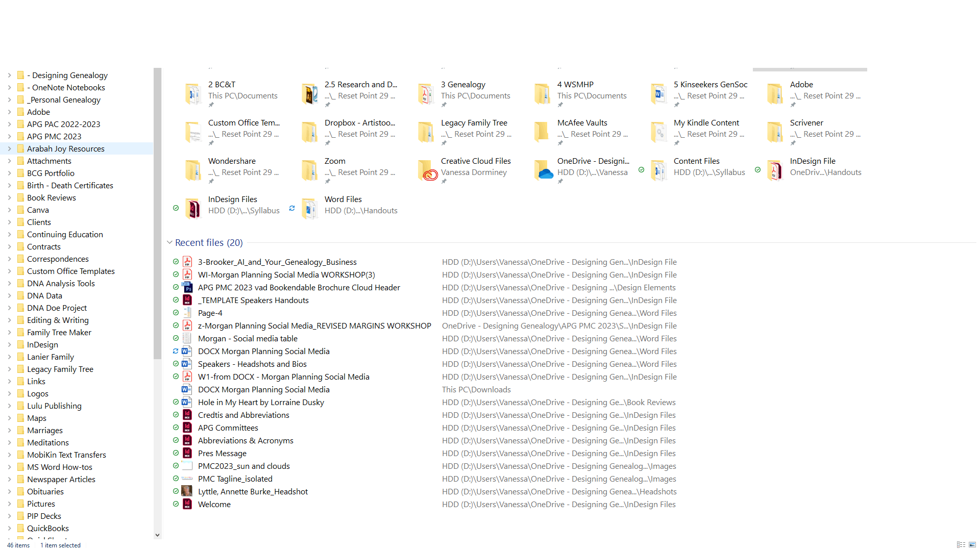This screenshot has height=551, width=980.
Task: Select the Newspaper Articles folder in tree
Action: click(x=61, y=480)
